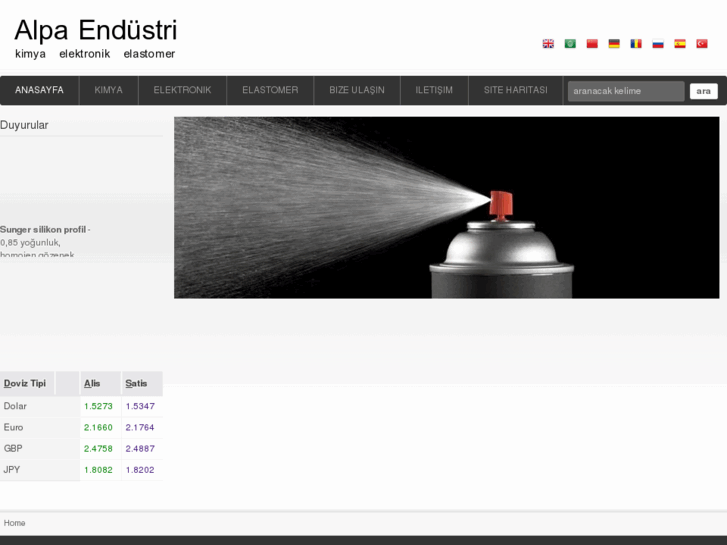Click the 'elektronik' tagline word
Image resolution: width=727 pixels, height=545 pixels.
click(x=84, y=54)
